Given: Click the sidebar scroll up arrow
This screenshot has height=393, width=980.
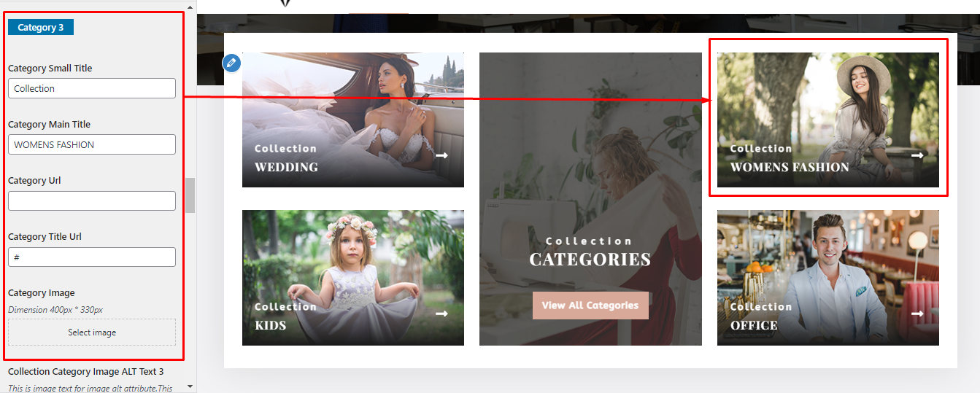Looking at the screenshot, I should pyautogui.click(x=190, y=6).
